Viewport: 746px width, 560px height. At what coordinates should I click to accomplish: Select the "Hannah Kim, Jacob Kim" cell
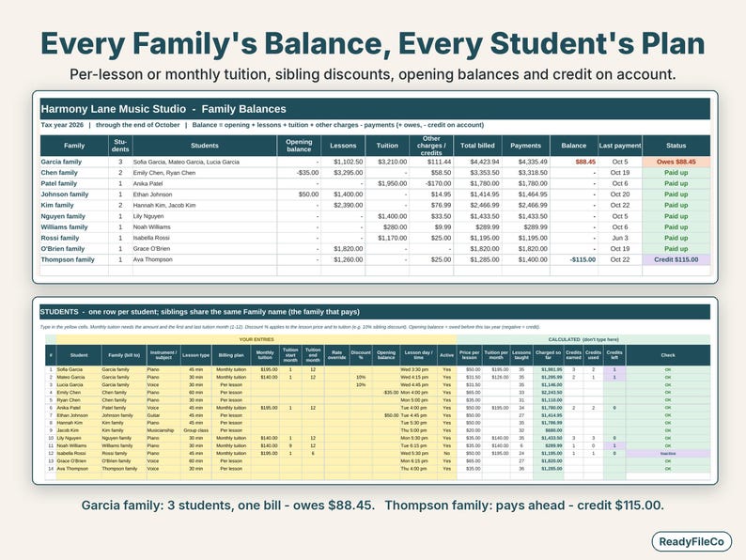pyautogui.click(x=205, y=205)
